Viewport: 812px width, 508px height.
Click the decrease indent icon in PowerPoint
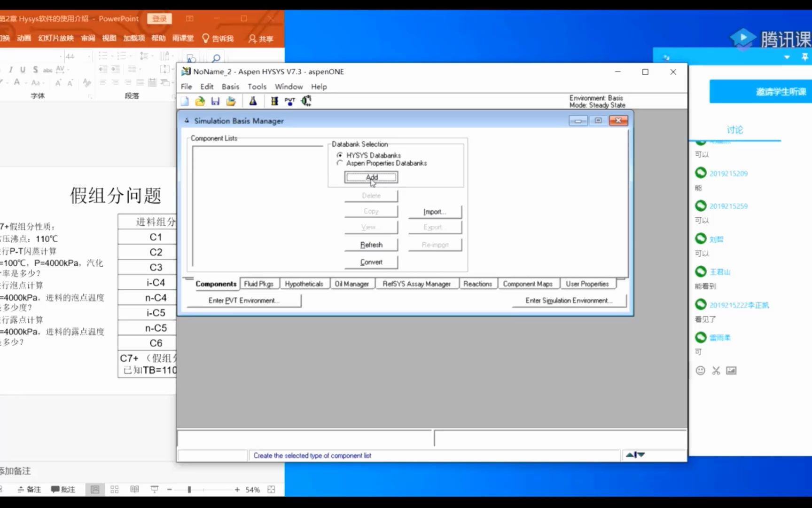103,69
